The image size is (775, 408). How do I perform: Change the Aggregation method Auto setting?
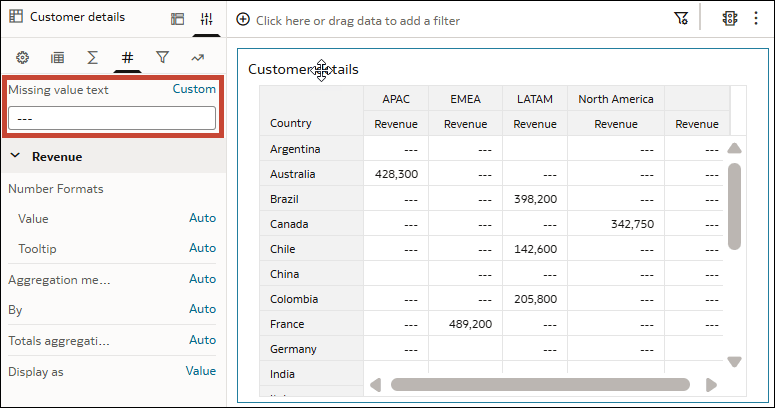pos(202,279)
